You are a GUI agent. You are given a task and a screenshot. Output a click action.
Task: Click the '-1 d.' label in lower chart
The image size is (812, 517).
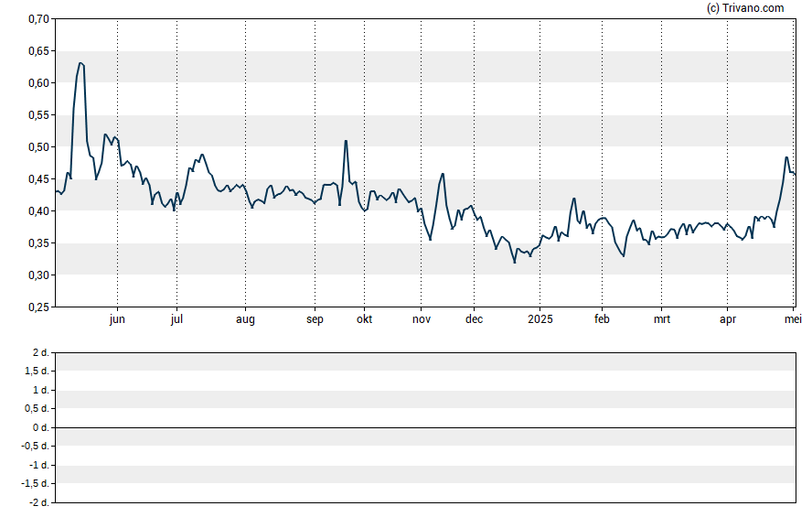pyautogui.click(x=39, y=465)
